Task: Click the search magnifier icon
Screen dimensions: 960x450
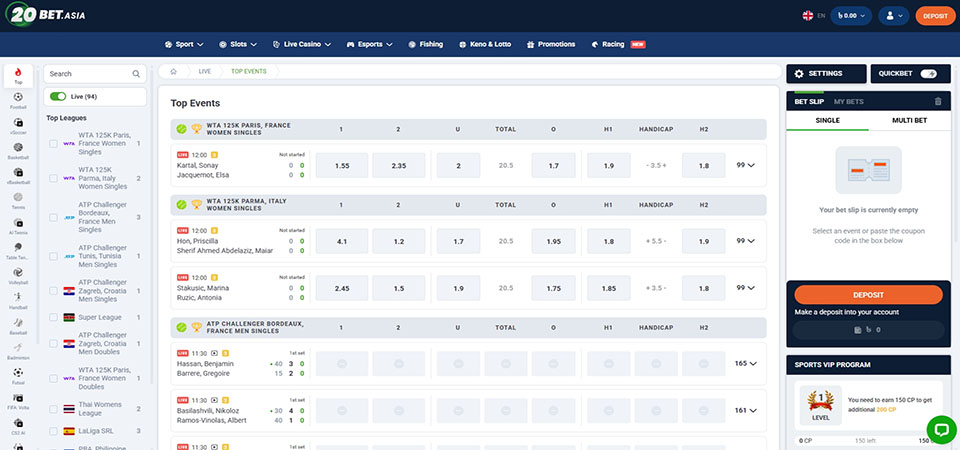Action: tap(136, 73)
